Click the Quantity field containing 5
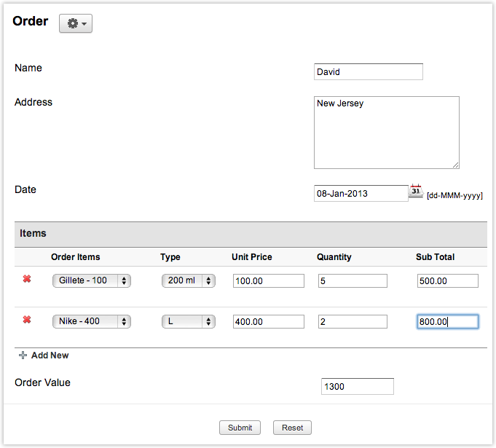Viewport: 496px width, 448px height. tap(353, 280)
